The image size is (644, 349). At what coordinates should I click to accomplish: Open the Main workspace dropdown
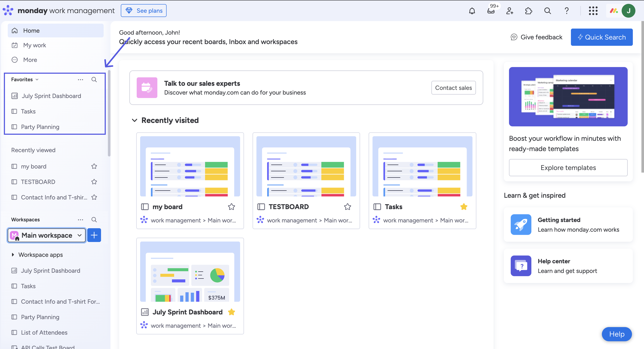tap(47, 235)
